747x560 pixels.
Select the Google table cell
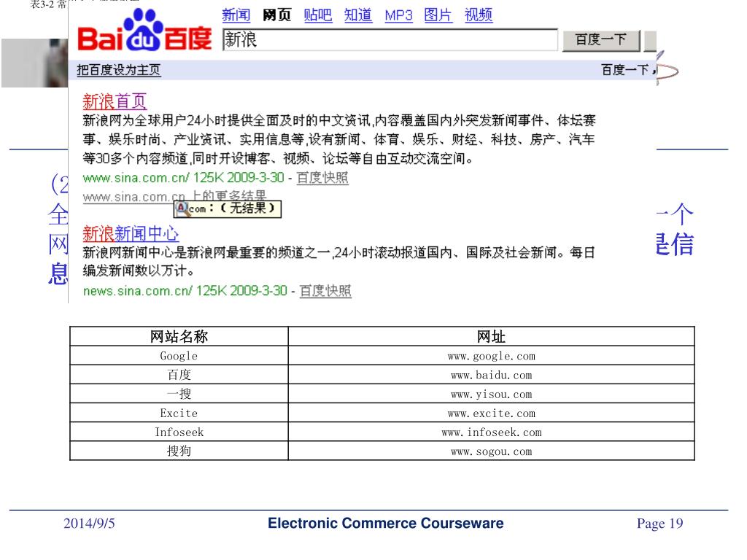(179, 356)
